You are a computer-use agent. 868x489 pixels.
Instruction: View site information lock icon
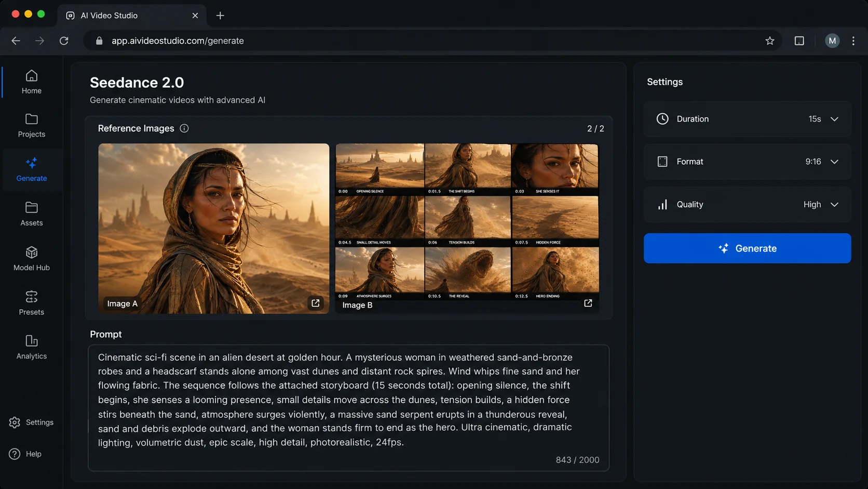coord(99,41)
